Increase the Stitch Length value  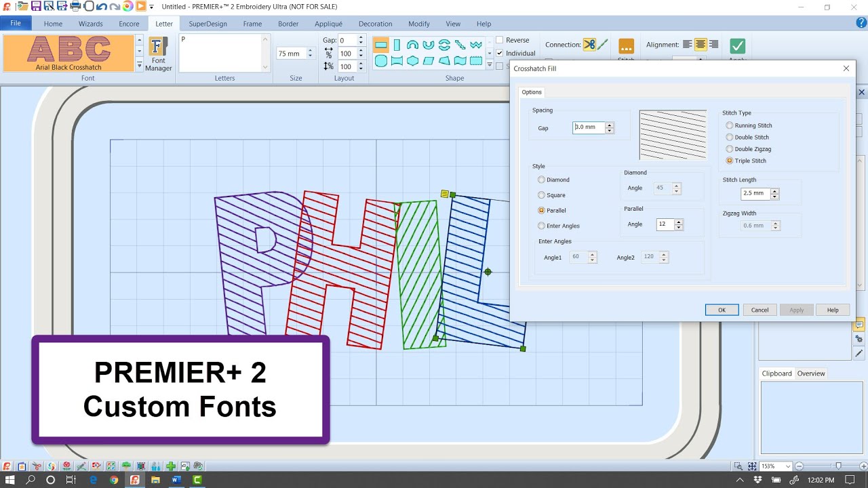tap(774, 190)
